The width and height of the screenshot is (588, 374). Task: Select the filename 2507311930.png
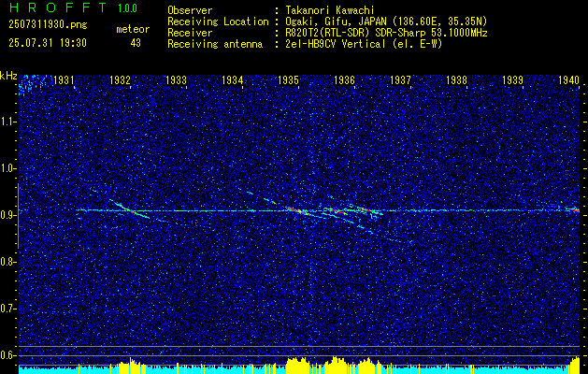(x=48, y=24)
